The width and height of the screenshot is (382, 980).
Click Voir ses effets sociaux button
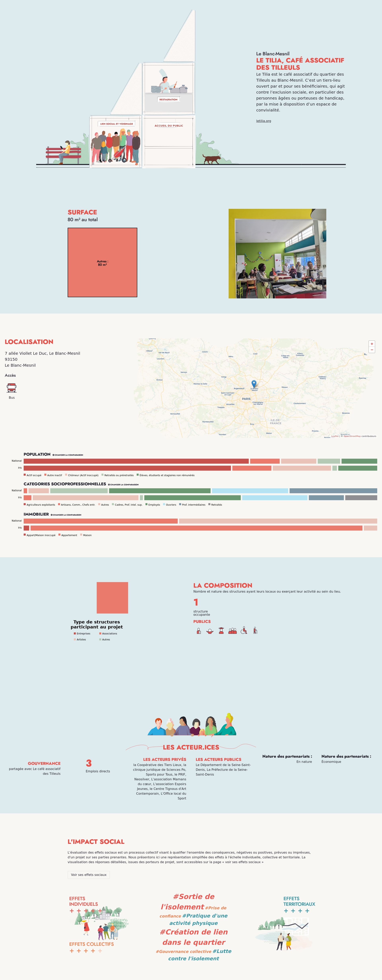pos(89,875)
